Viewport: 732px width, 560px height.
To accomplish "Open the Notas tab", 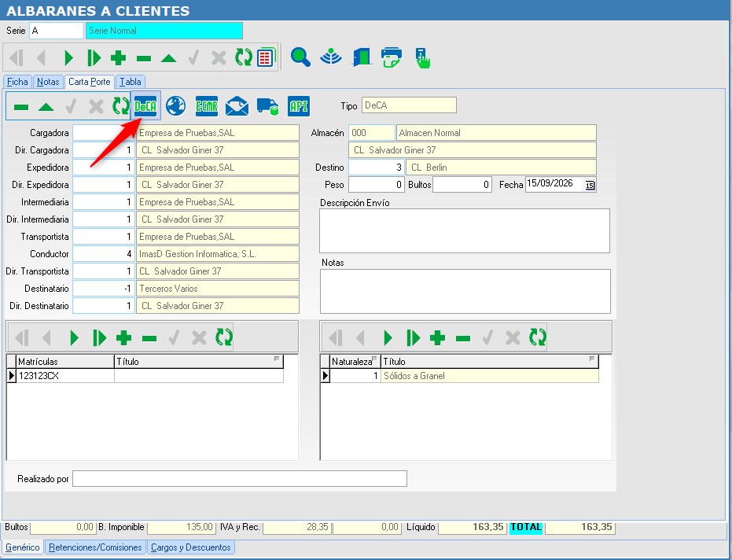I will tap(48, 82).
